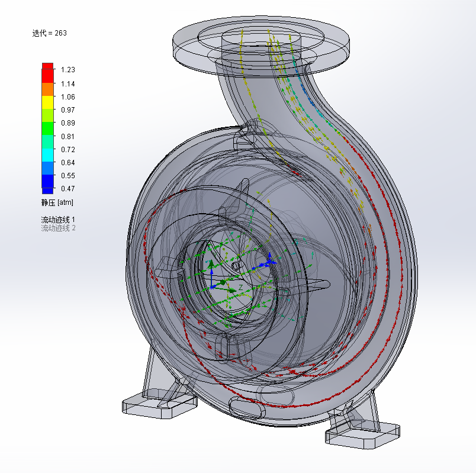
Task: Click the iteration counter text 迭代 = 263
Action: pyautogui.click(x=50, y=33)
